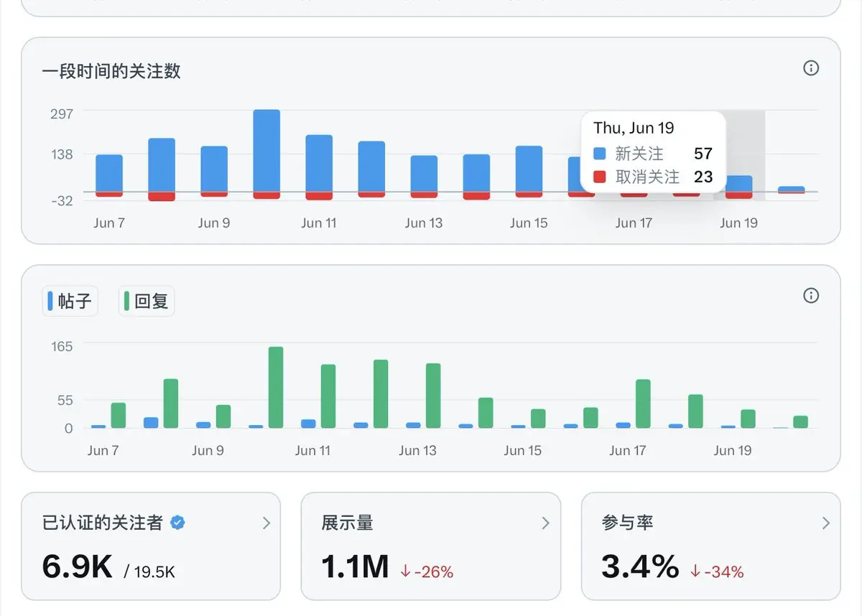
Task: Click the red unfollow bar below Jun 11
Action: (x=319, y=196)
